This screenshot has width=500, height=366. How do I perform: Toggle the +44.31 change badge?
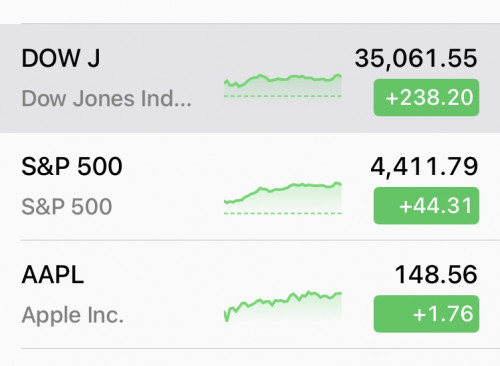(426, 206)
